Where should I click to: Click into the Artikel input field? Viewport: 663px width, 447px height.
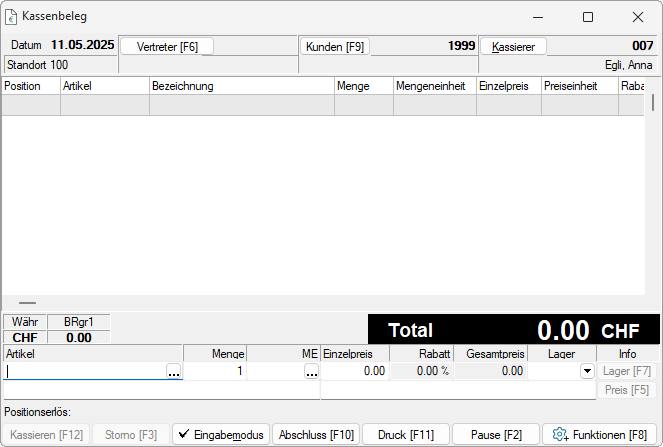coord(85,371)
